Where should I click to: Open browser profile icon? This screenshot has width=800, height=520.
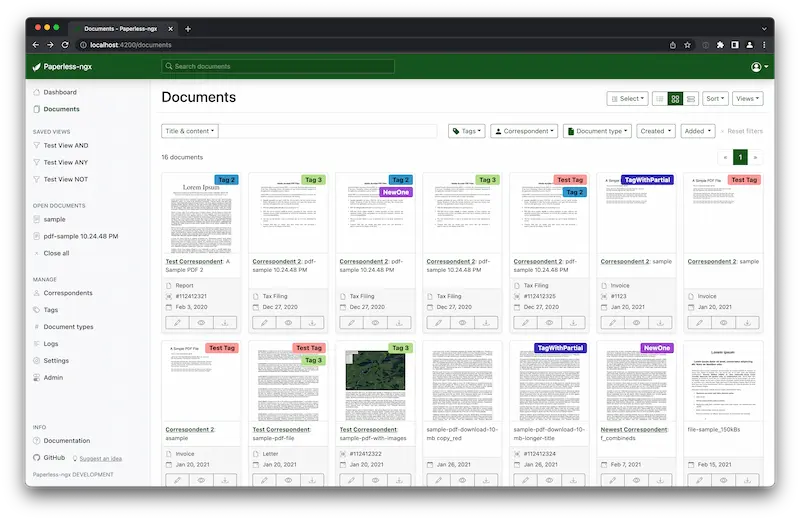coord(749,45)
